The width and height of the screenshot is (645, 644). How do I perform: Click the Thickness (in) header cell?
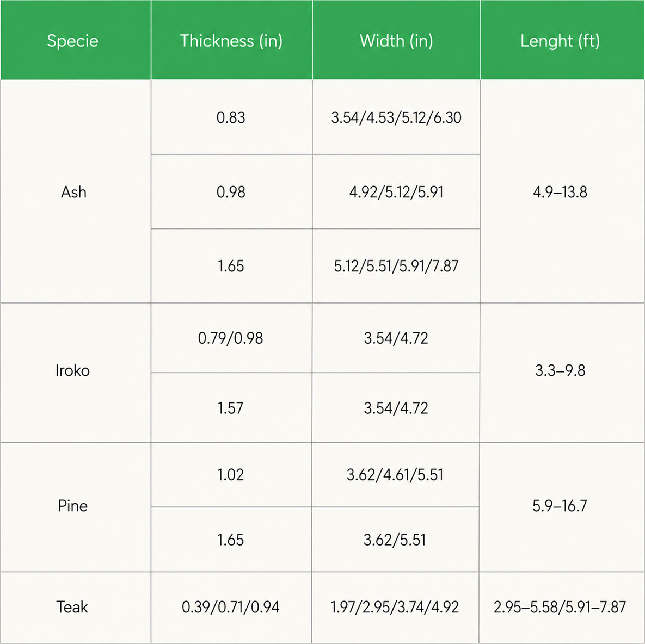(x=231, y=40)
